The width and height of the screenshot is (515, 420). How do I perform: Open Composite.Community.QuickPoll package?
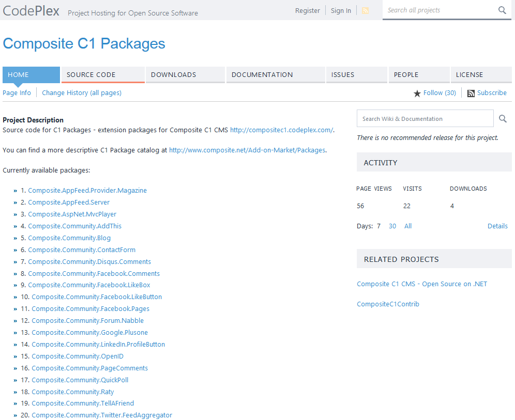coord(80,380)
